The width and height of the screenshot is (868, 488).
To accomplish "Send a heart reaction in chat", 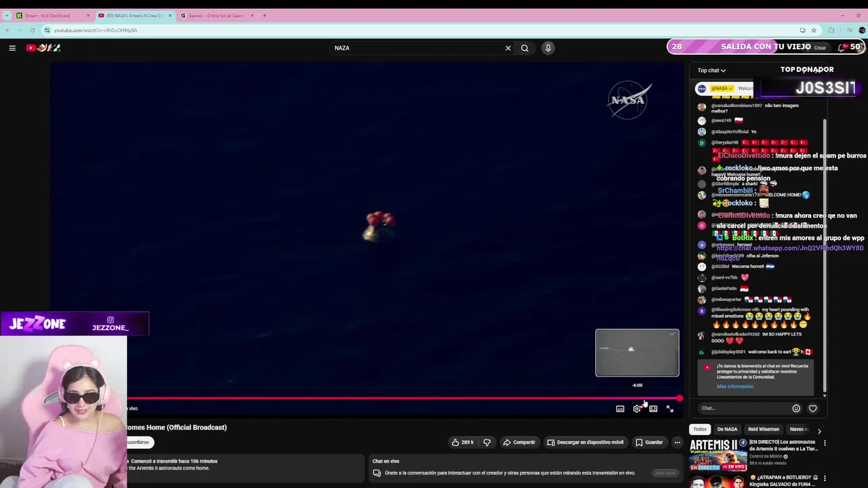I will (x=812, y=408).
